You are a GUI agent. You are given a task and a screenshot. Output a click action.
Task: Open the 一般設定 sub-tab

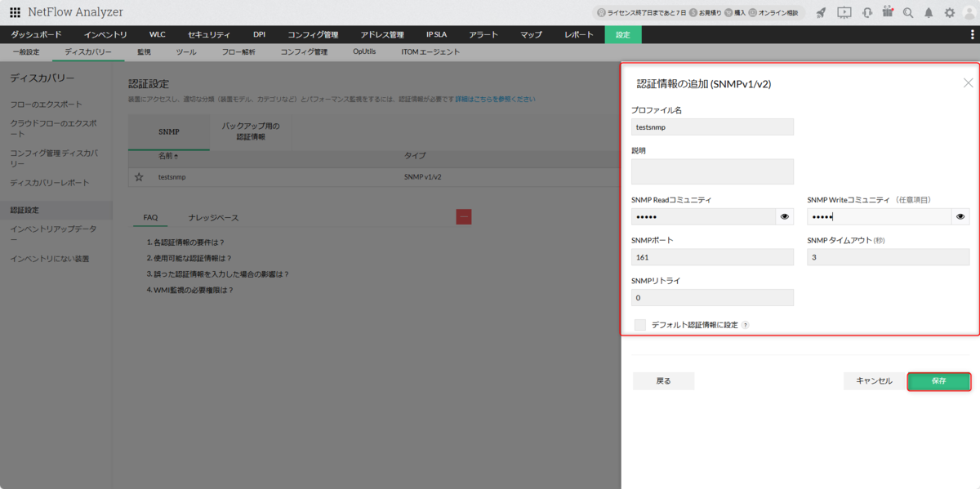coord(26,51)
